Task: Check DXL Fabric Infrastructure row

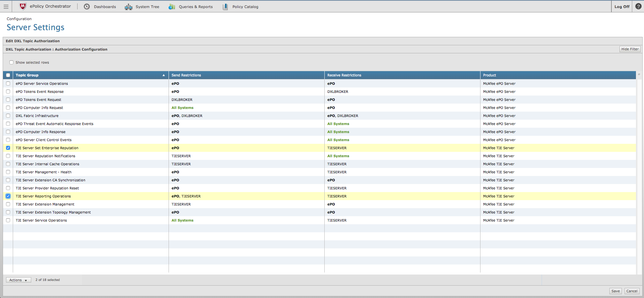Action: [x=8, y=116]
